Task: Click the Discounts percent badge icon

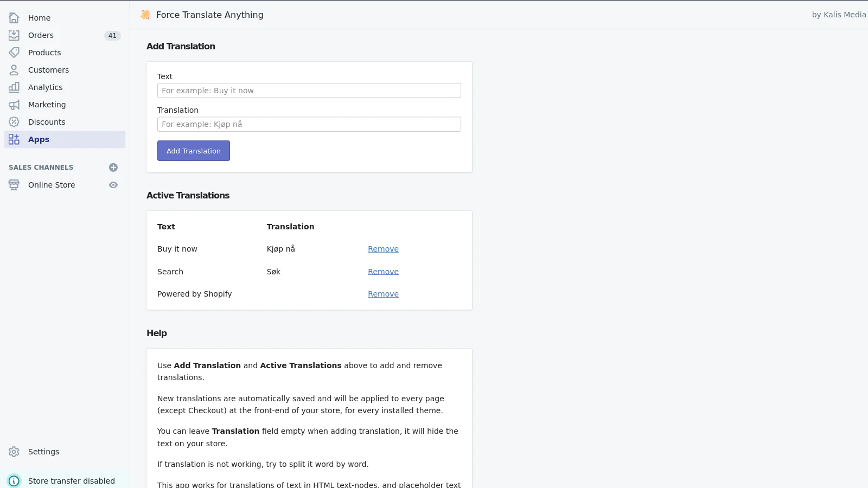Action: click(14, 122)
